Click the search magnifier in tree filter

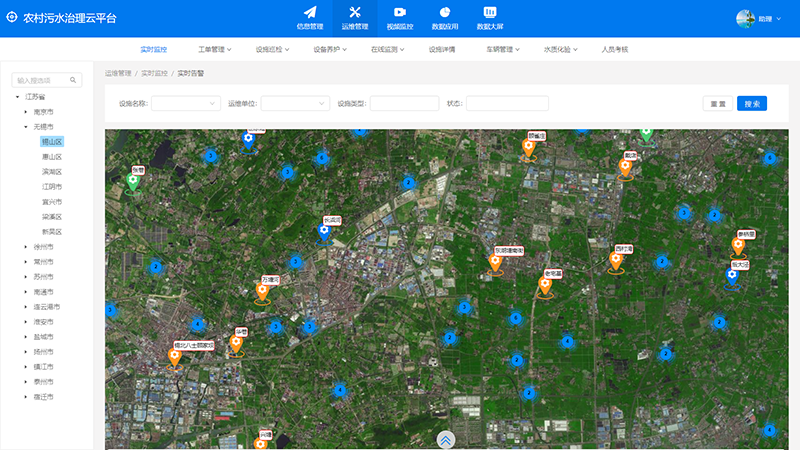(x=73, y=80)
